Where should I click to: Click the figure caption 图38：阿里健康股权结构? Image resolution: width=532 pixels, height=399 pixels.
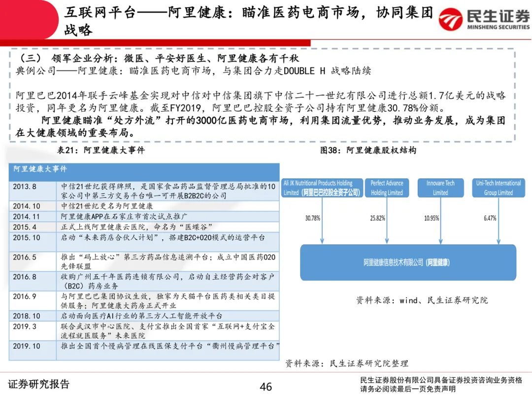tap(368, 150)
